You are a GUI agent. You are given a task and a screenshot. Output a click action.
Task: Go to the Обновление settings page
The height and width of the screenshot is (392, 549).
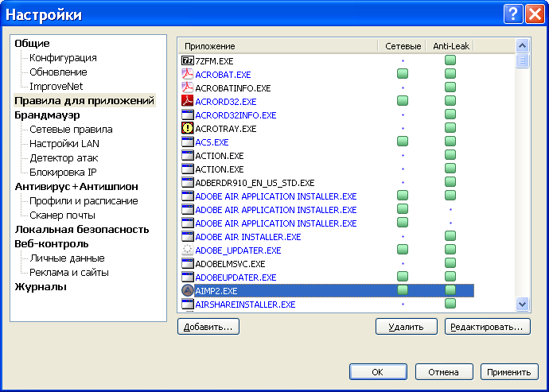click(58, 72)
